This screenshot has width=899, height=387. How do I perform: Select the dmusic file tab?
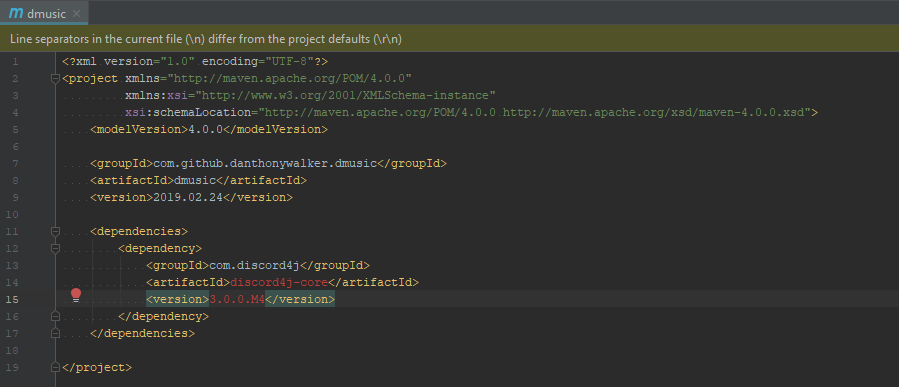[x=44, y=13]
